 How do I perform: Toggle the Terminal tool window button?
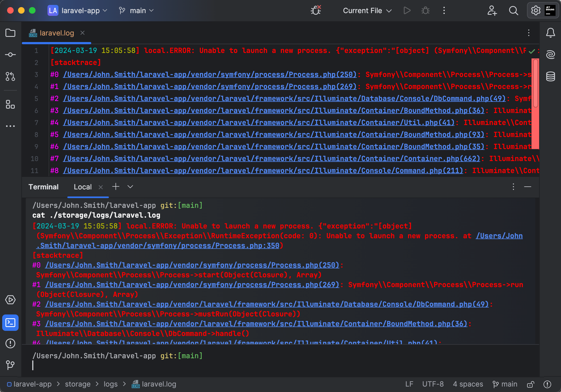pos(10,323)
